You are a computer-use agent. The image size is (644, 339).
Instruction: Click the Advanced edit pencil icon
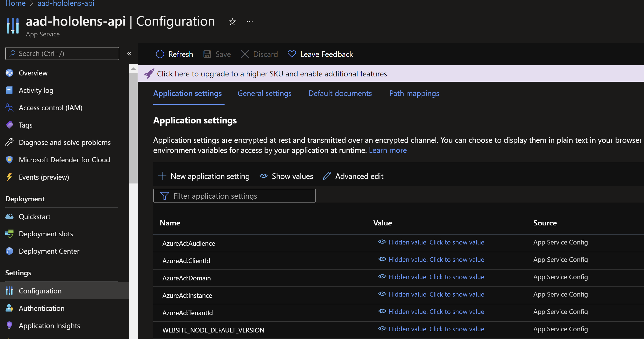(327, 176)
